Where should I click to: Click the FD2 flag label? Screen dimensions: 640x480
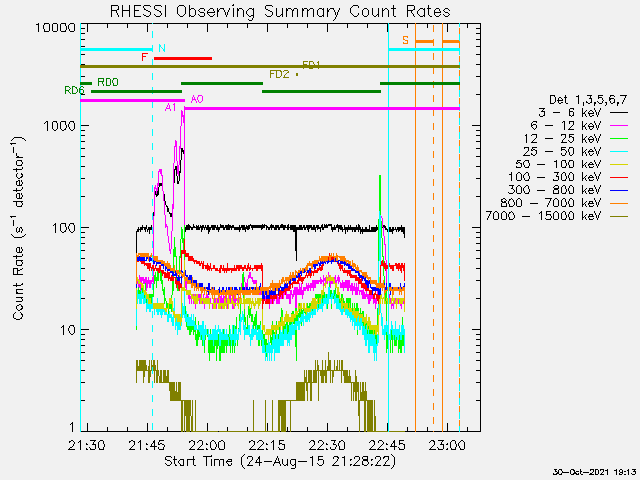point(279,74)
